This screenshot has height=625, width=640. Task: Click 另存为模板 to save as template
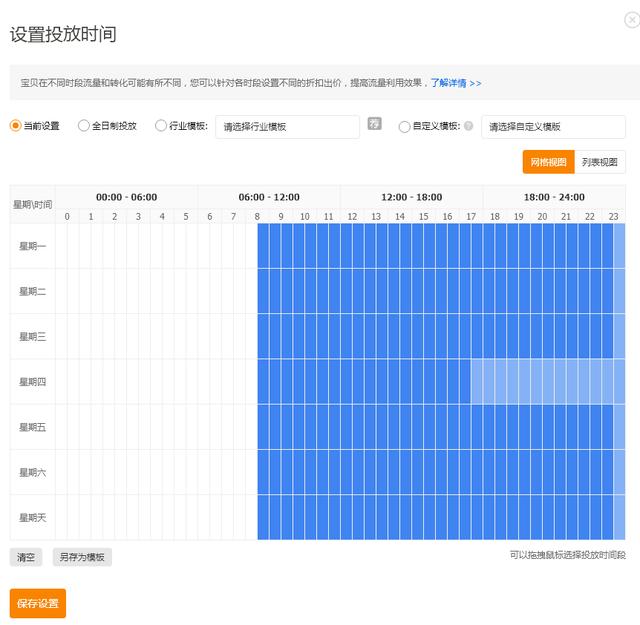pos(82,557)
